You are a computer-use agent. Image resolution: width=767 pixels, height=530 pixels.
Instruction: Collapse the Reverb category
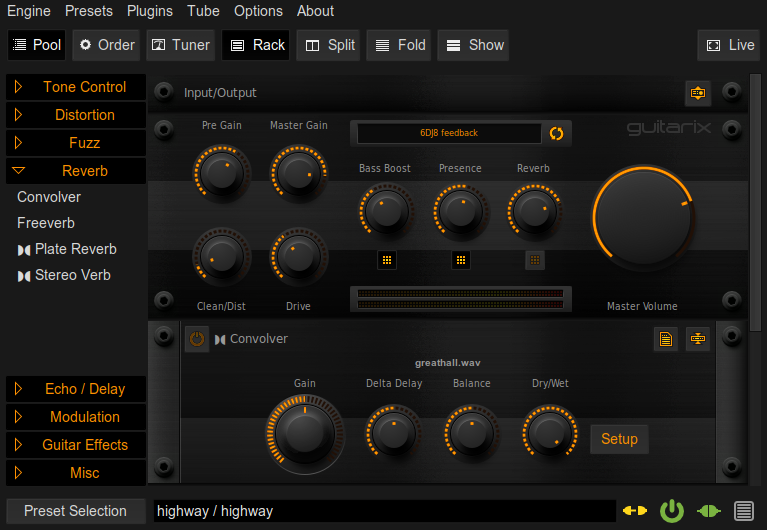76,171
